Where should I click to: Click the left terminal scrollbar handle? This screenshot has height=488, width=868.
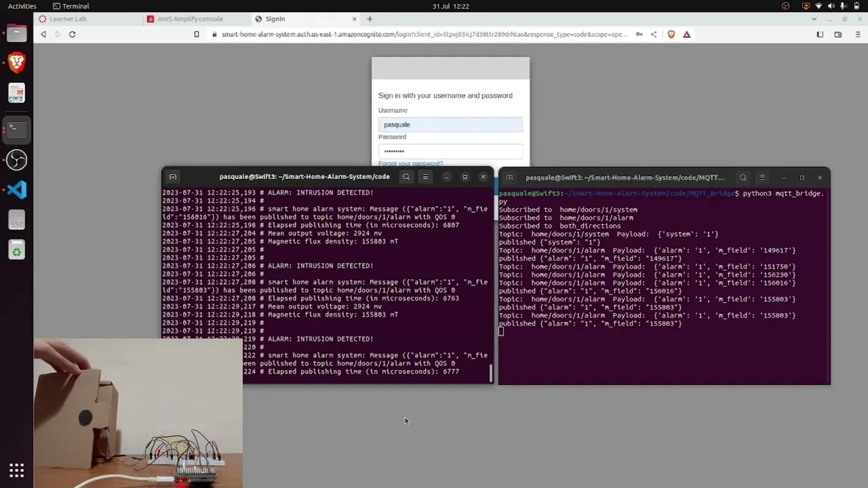click(x=491, y=373)
